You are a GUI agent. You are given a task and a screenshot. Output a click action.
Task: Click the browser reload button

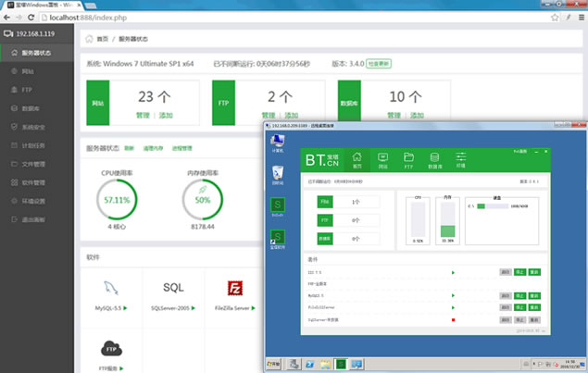(x=31, y=18)
